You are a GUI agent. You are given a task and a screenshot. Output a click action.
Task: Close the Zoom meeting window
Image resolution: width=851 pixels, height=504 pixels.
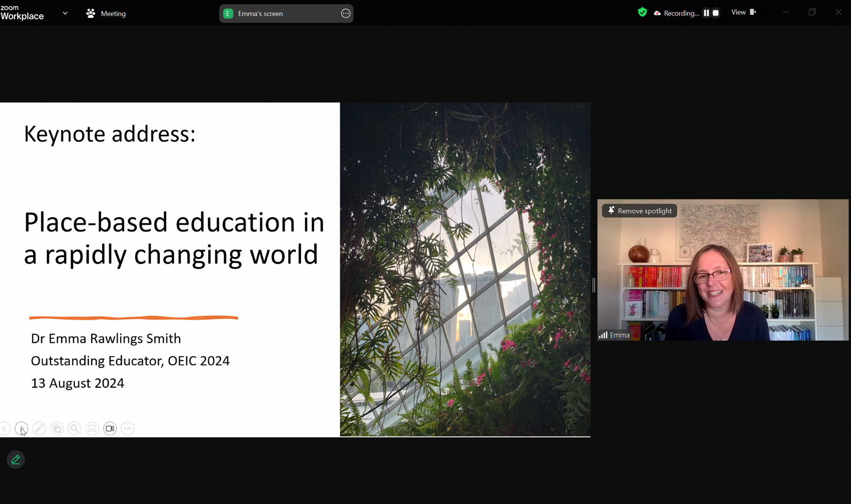point(838,12)
